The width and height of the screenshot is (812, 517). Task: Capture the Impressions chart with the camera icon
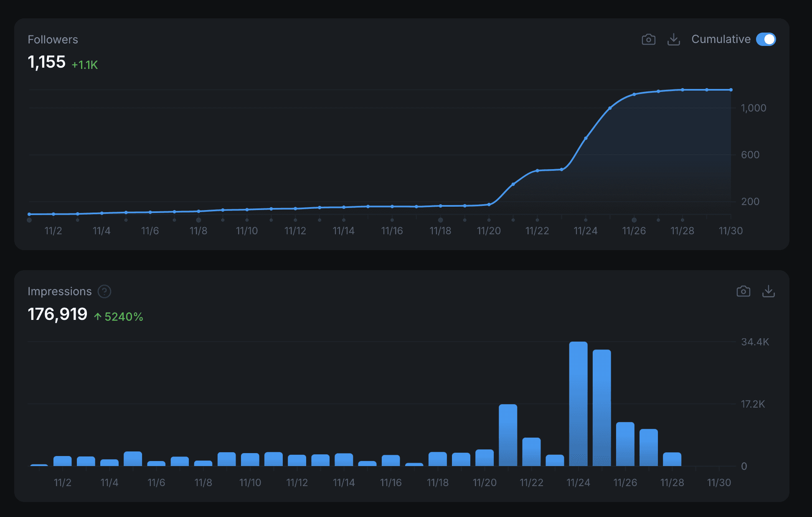click(743, 291)
